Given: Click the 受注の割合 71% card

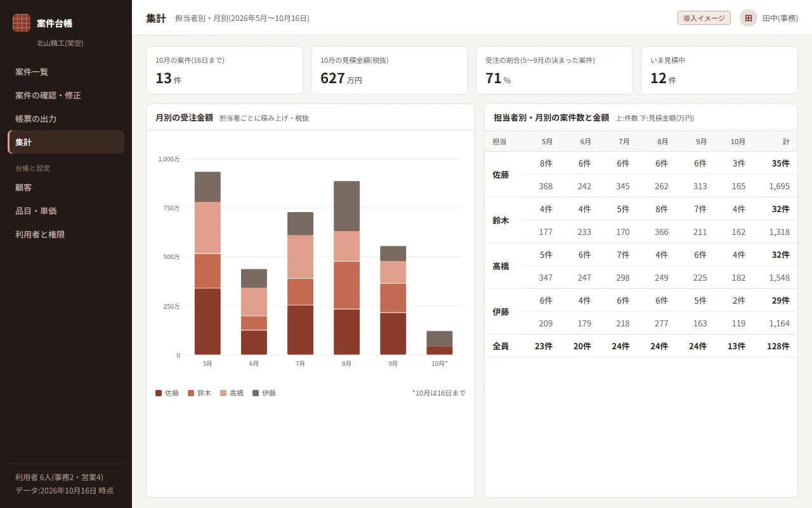Looking at the screenshot, I should pos(554,70).
